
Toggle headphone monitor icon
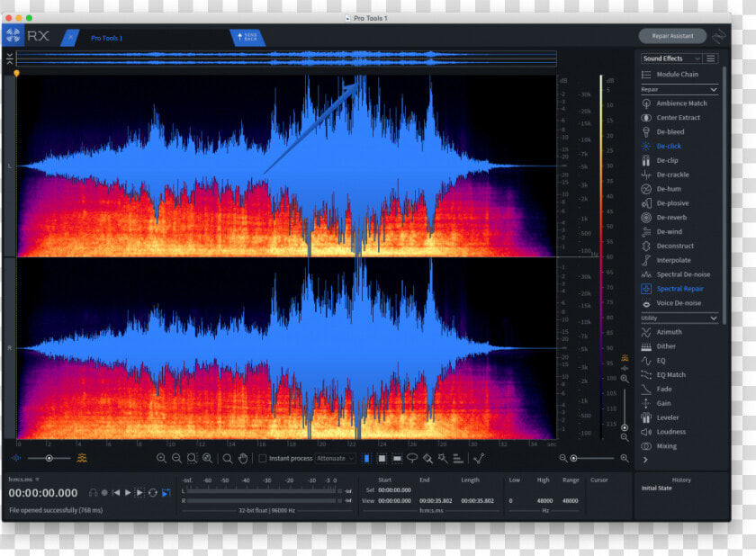click(93, 492)
